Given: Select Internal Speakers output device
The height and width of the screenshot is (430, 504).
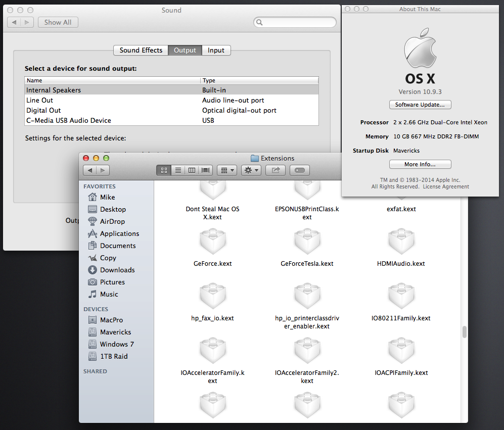Looking at the screenshot, I should [171, 90].
